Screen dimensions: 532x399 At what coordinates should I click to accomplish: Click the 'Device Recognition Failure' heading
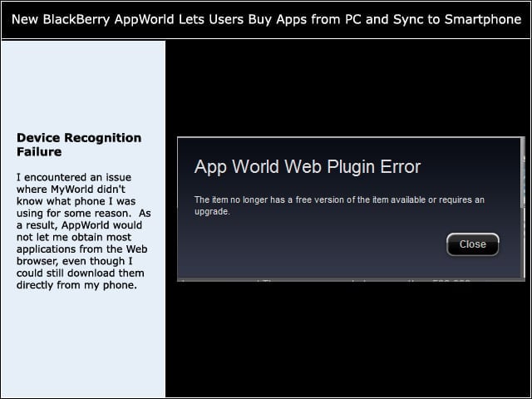(79, 145)
